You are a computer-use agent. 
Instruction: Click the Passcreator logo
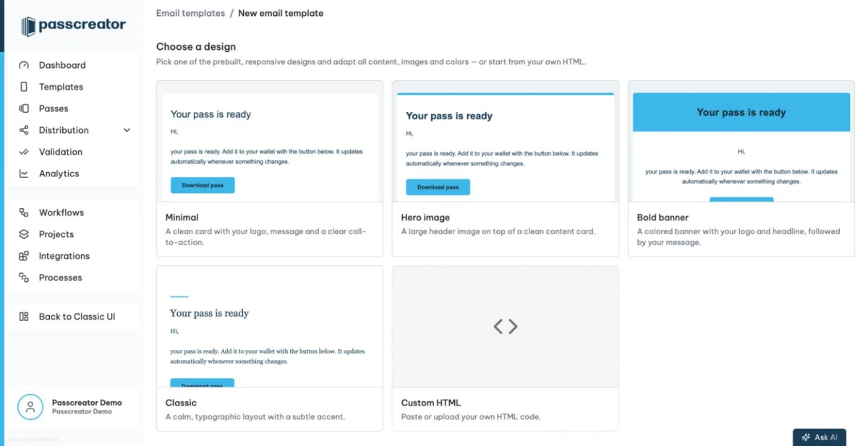pyautogui.click(x=73, y=26)
